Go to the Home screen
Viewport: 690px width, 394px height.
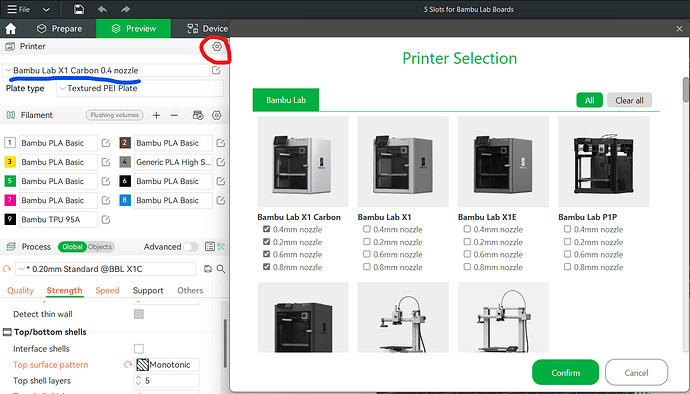[11, 29]
